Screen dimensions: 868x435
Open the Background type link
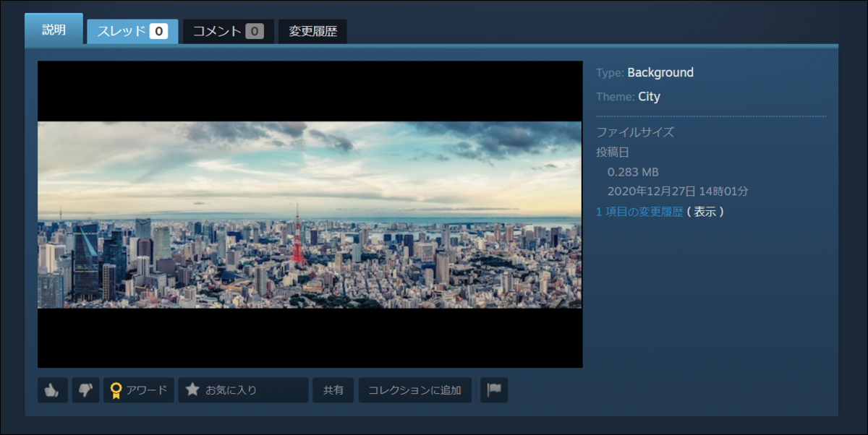click(661, 72)
